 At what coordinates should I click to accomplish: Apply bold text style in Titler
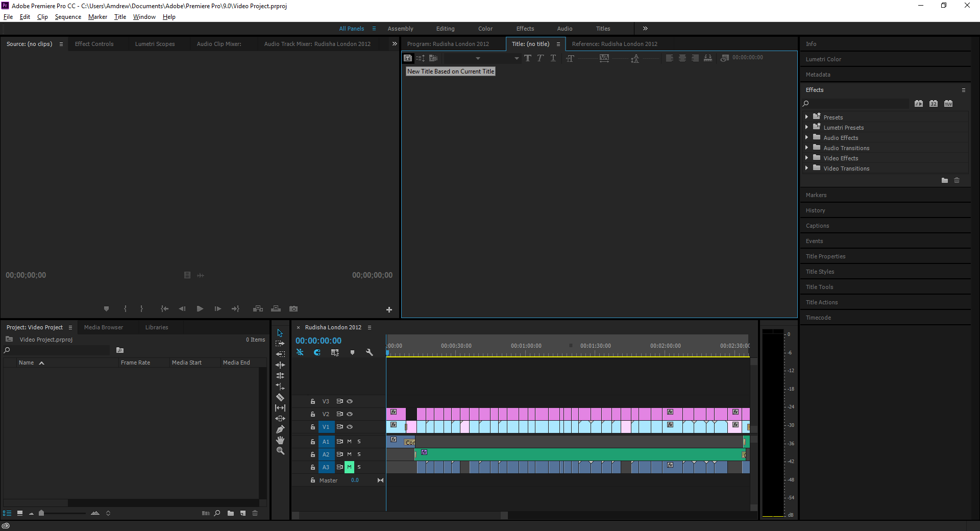click(528, 58)
